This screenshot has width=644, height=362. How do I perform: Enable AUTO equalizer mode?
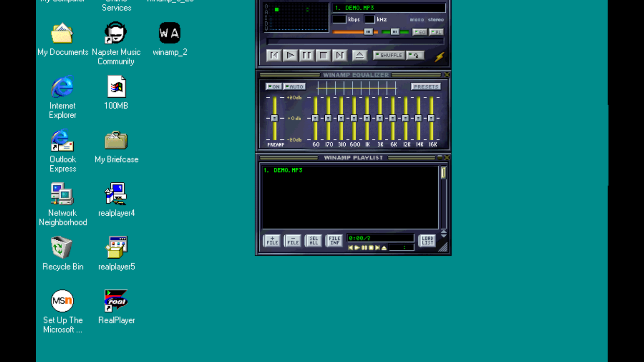pyautogui.click(x=295, y=86)
